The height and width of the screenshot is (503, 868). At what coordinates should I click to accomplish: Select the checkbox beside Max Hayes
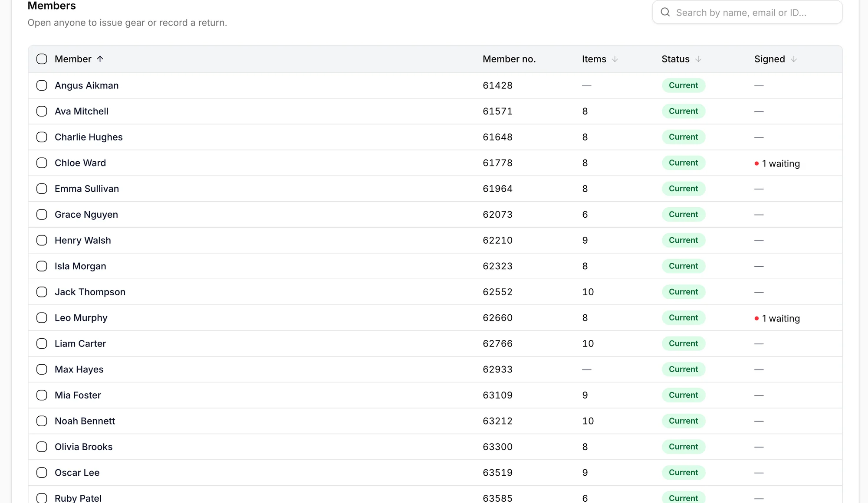coord(42,369)
